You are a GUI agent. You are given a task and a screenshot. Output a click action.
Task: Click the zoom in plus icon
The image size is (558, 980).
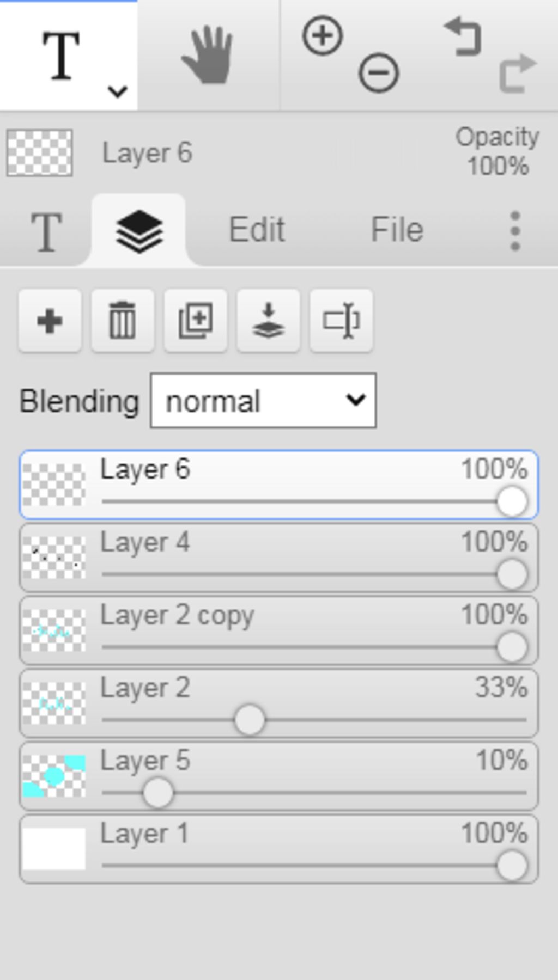tap(323, 36)
